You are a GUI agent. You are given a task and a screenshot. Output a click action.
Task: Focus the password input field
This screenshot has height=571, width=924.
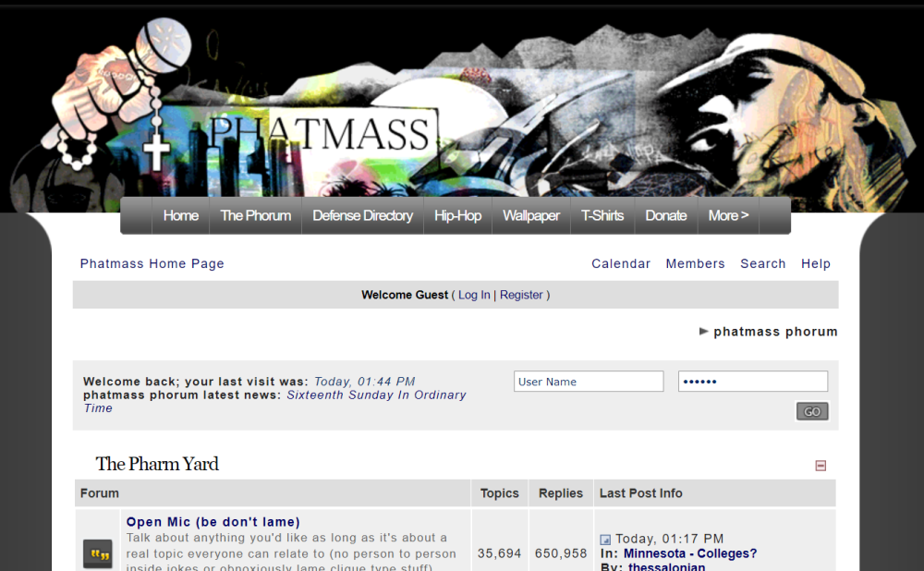click(x=753, y=382)
